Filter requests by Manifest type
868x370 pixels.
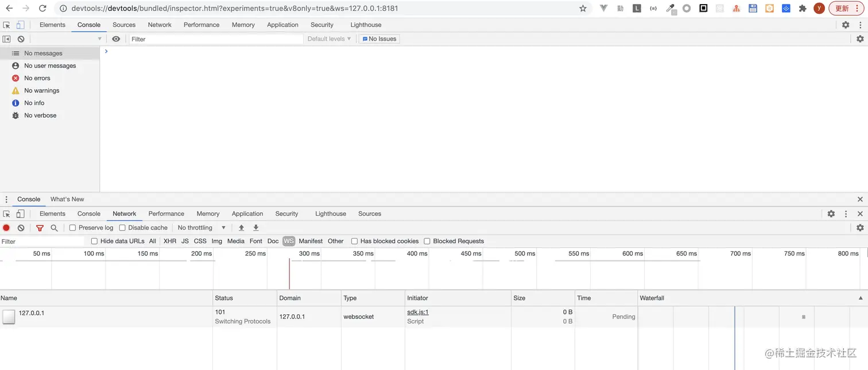pos(311,242)
